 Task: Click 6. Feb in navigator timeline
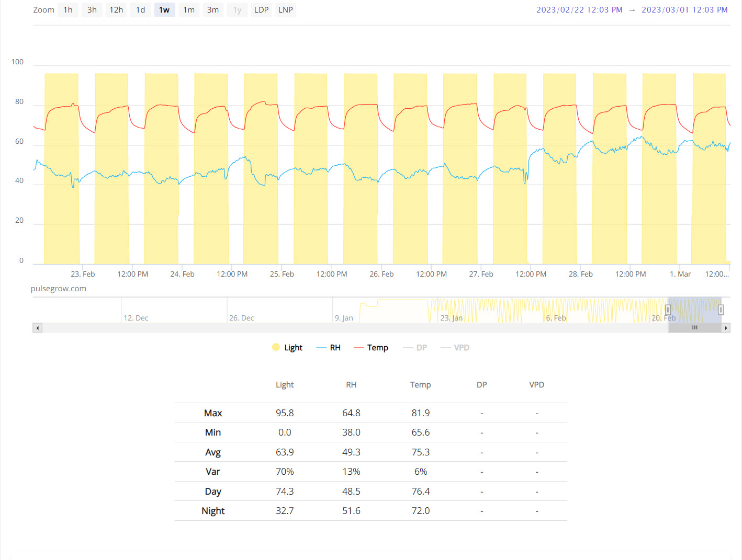556,318
